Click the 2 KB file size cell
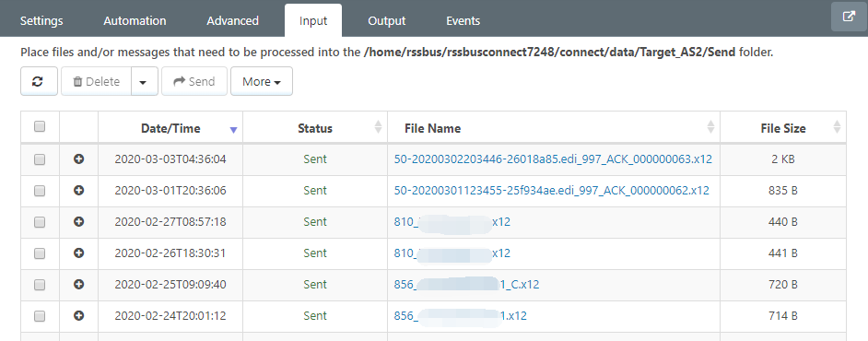Image resolution: width=868 pixels, height=341 pixels. pyautogui.click(x=783, y=159)
